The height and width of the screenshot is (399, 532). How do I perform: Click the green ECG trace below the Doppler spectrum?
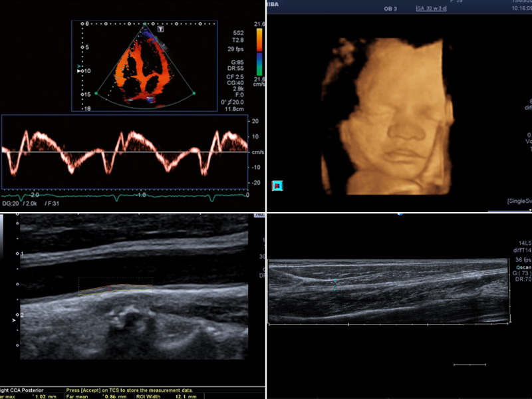(124, 196)
